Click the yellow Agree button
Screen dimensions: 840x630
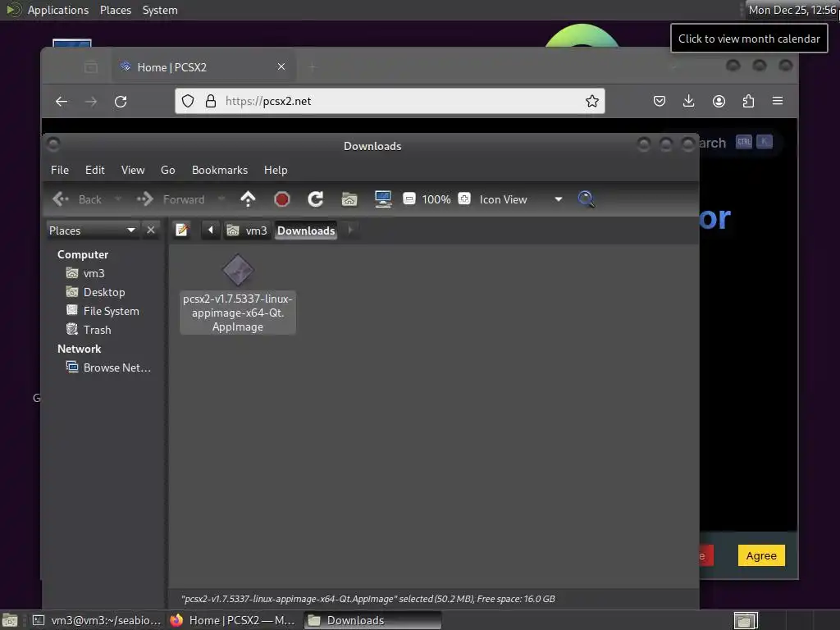761,555
